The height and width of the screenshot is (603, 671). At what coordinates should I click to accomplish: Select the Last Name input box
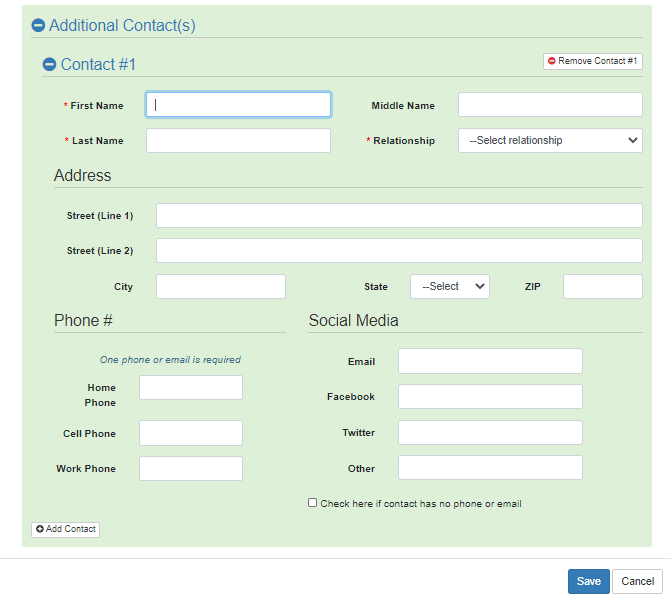(x=238, y=141)
